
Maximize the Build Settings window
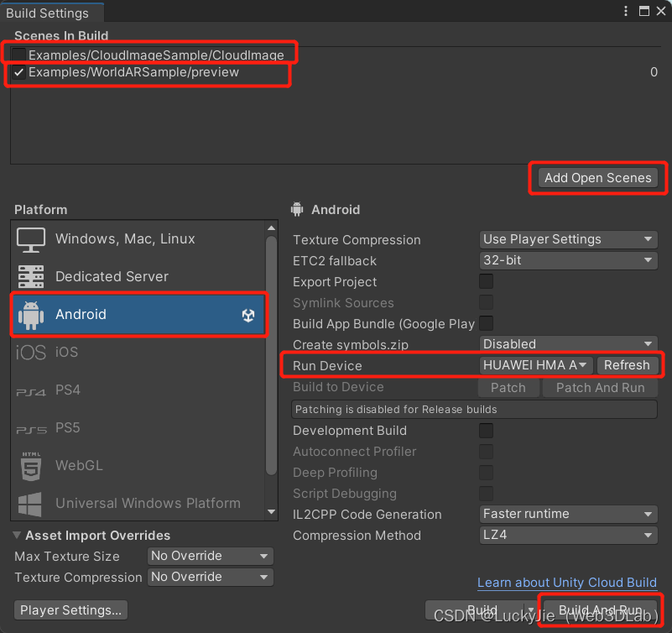(643, 11)
